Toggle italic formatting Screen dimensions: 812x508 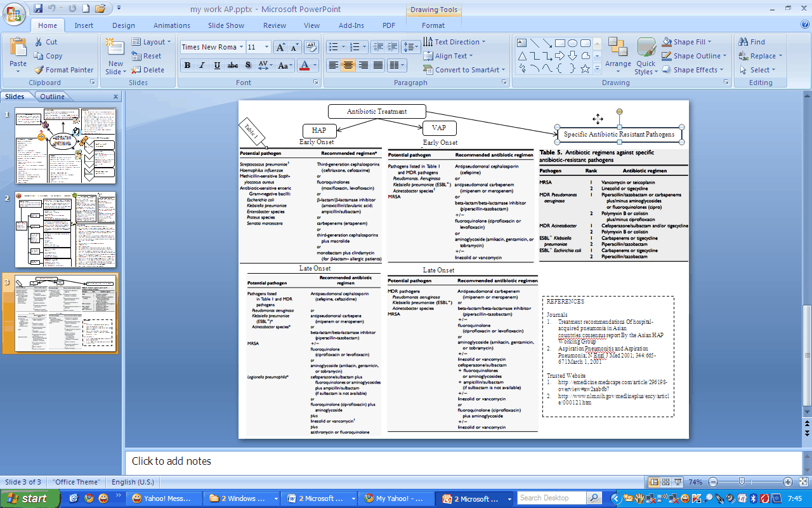click(202, 65)
